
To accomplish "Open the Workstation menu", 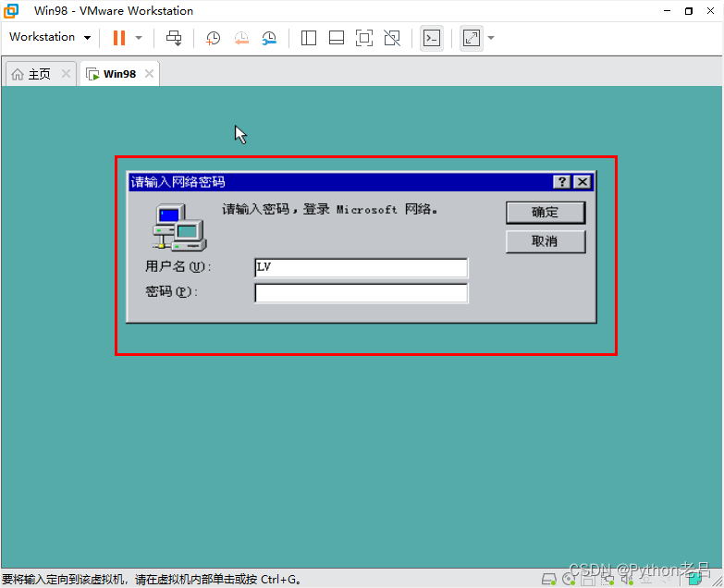I will [49, 37].
